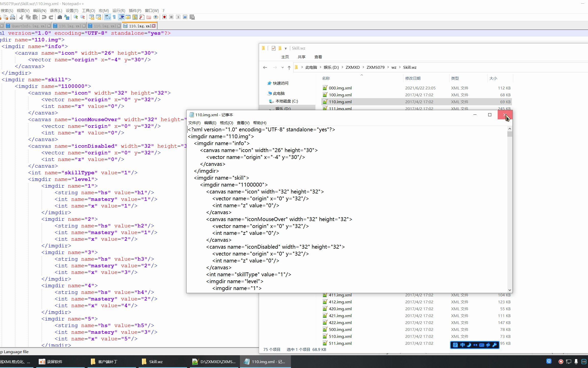Expand Explorer recent locations dropdown
Image resolution: width=588 pixels, height=368 pixels.
[x=282, y=67]
